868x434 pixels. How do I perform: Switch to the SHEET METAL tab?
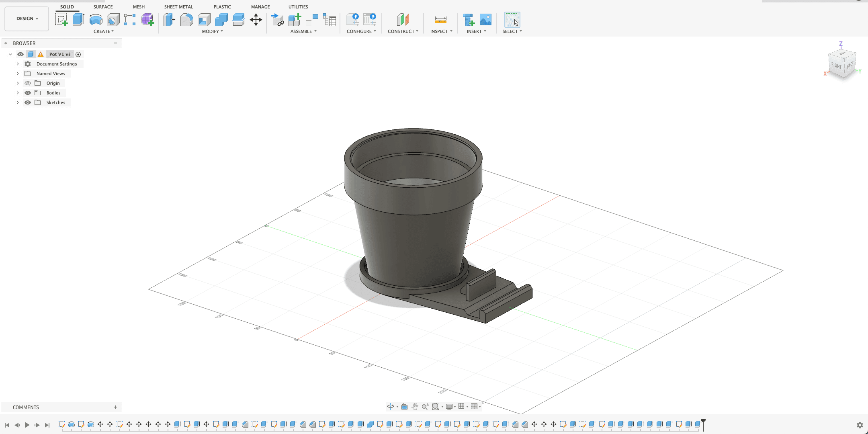[x=178, y=7]
